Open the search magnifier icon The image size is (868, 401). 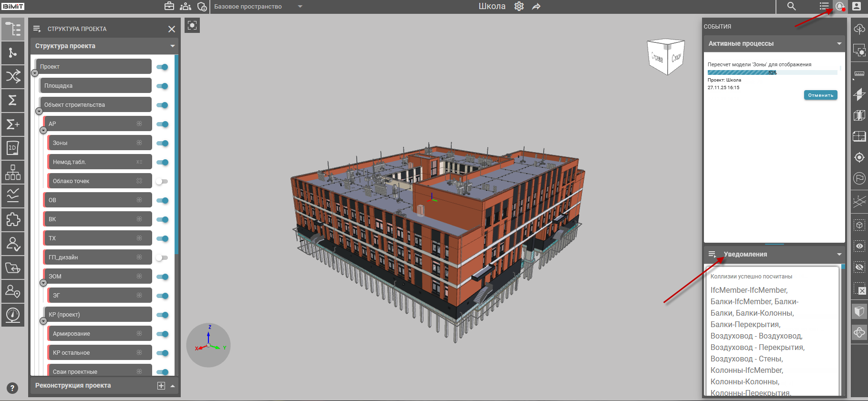click(791, 6)
